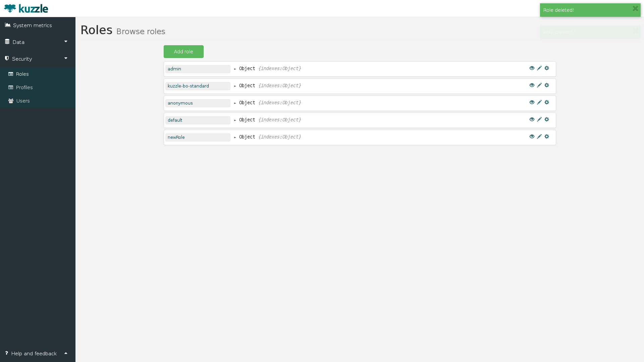The image size is (644, 362).
Task: Click the Roles page heading
Action: pos(96,30)
